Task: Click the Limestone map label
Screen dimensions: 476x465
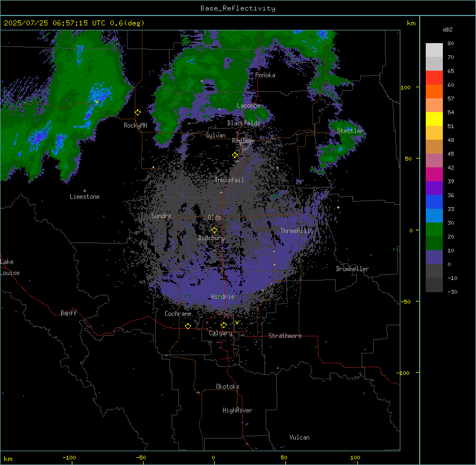Action: (x=84, y=197)
